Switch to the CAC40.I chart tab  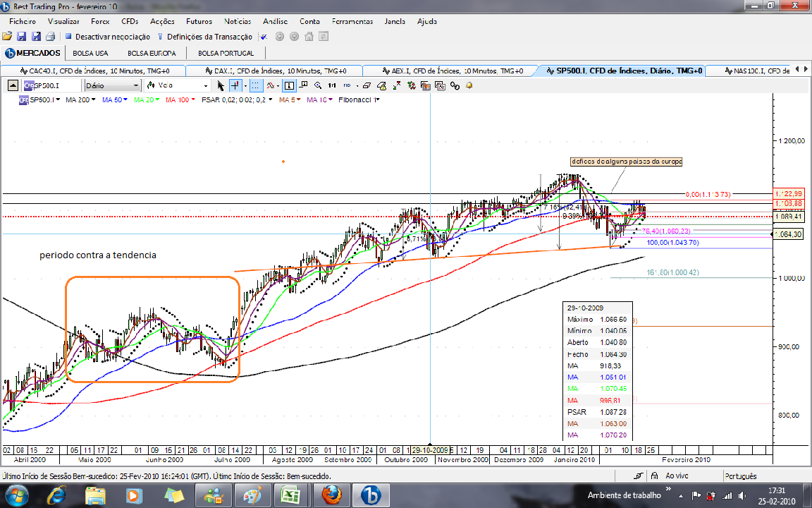point(93,71)
